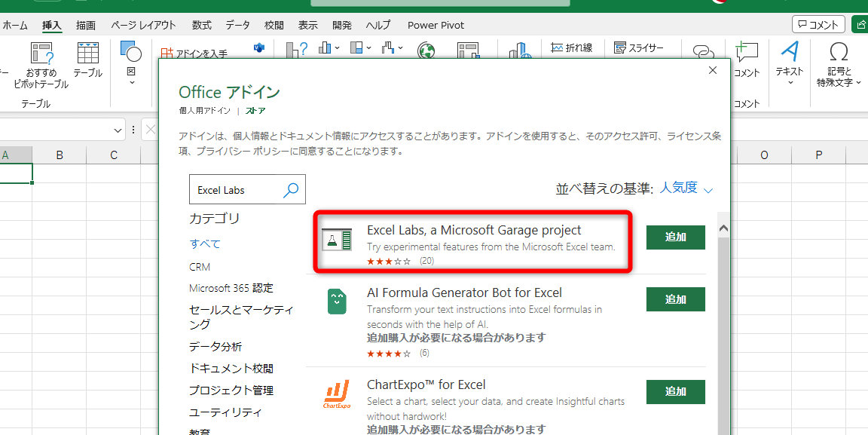Select データ分析 category
Screen dimensions: 868x435
(215, 347)
